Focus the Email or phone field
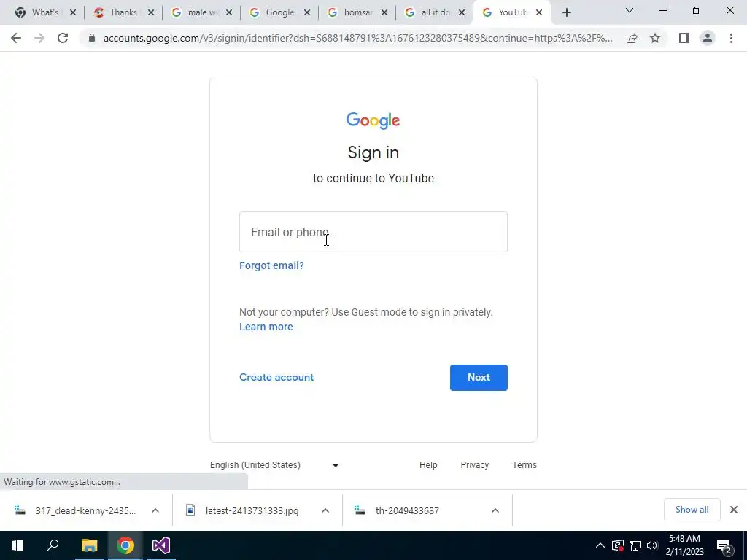The image size is (747, 560). coord(373,232)
